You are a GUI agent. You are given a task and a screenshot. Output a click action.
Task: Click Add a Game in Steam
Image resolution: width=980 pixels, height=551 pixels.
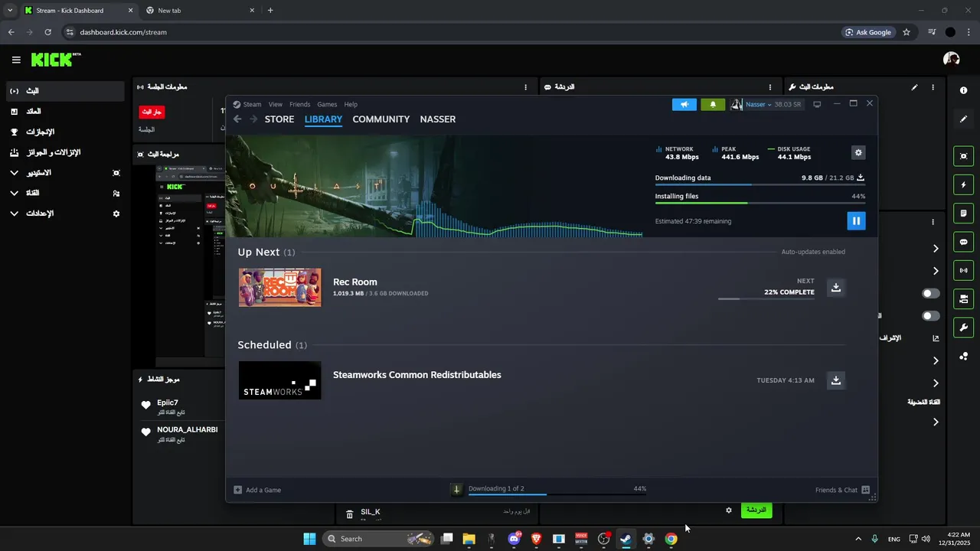pos(257,490)
